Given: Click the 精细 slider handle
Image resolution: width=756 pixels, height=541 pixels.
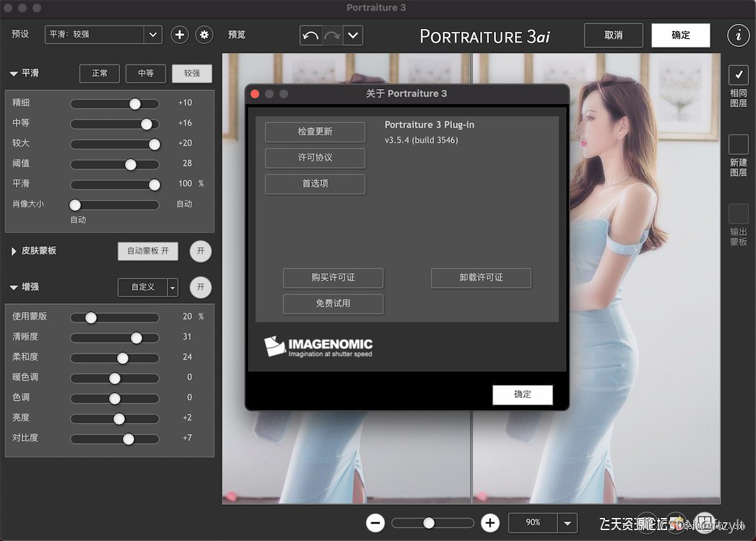Looking at the screenshot, I should 135,104.
